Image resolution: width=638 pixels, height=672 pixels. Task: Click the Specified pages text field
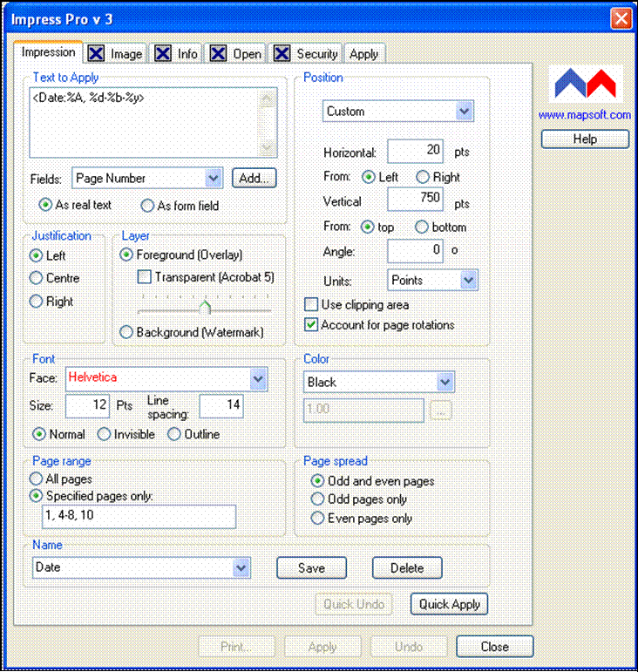click(x=139, y=517)
